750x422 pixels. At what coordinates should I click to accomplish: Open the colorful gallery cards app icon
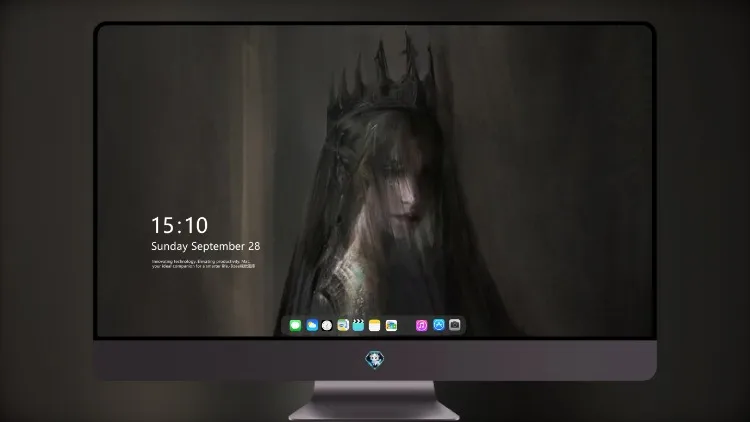point(391,325)
